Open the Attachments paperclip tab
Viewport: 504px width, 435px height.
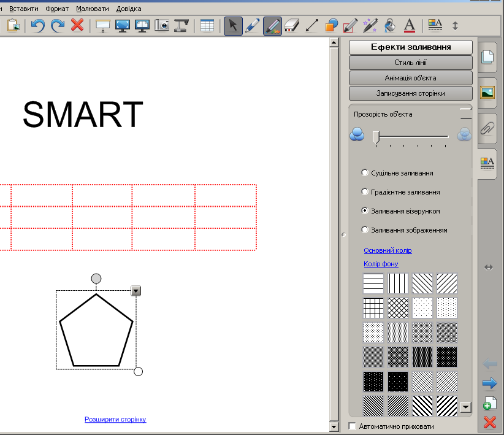(487, 128)
